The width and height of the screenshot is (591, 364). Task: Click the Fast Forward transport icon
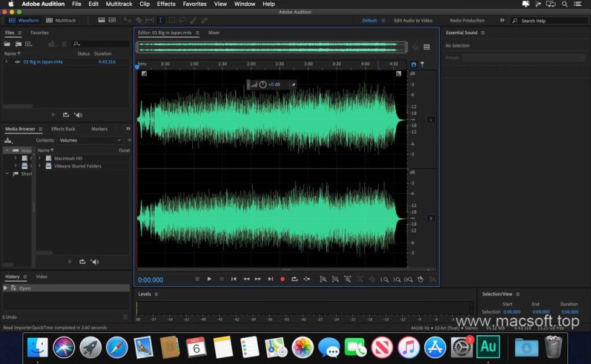tap(258, 279)
